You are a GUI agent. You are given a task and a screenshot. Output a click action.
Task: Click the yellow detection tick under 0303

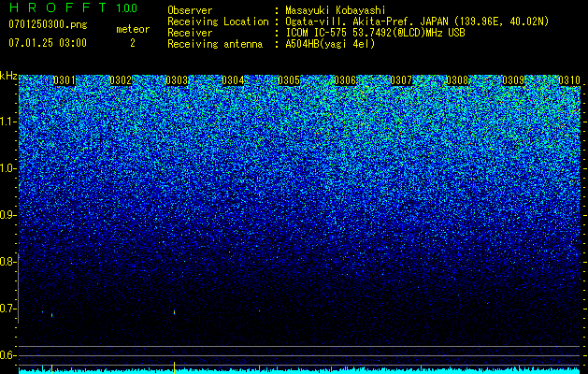[x=175, y=367]
